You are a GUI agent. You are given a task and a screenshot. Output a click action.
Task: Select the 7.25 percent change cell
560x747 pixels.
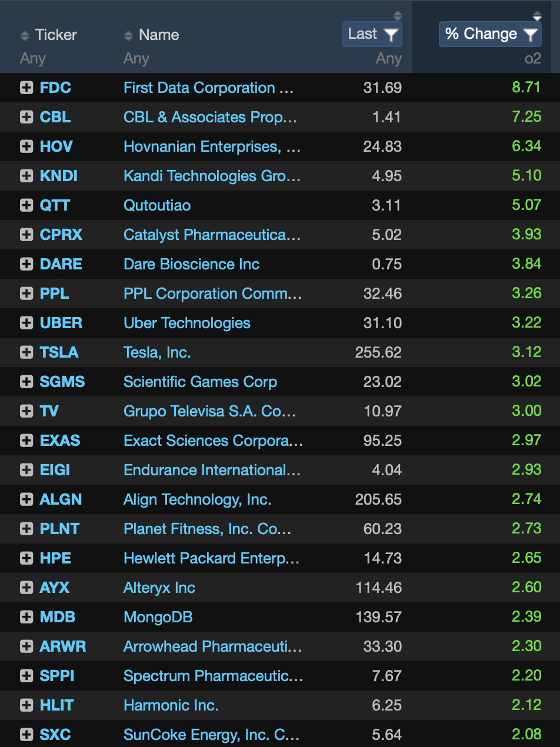526,117
